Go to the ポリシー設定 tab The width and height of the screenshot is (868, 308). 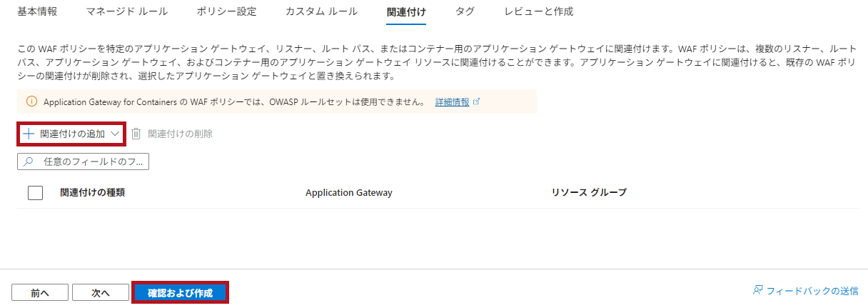click(x=226, y=11)
